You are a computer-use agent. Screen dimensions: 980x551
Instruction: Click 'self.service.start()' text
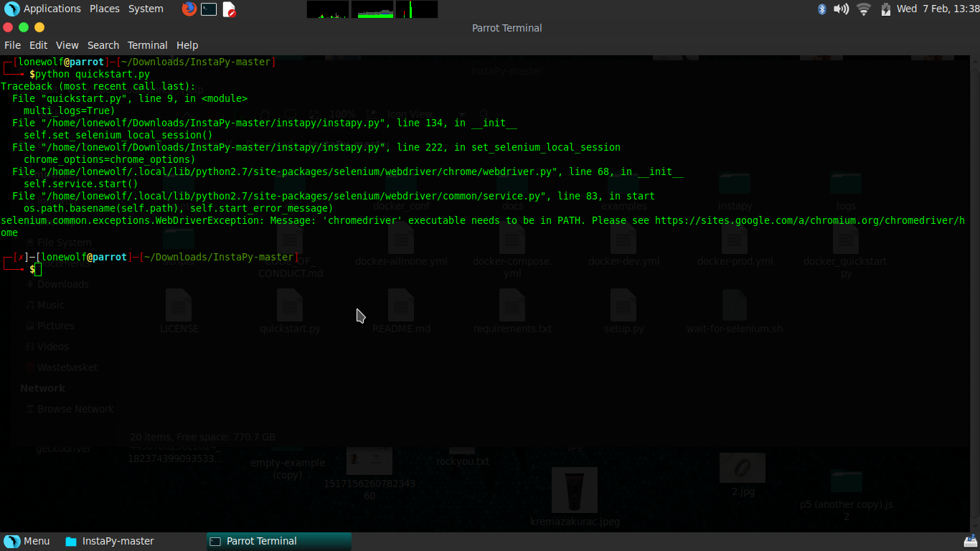[81, 184]
